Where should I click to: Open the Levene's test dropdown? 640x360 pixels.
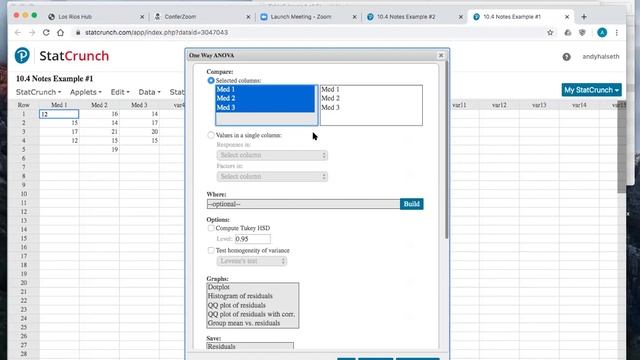click(252, 261)
